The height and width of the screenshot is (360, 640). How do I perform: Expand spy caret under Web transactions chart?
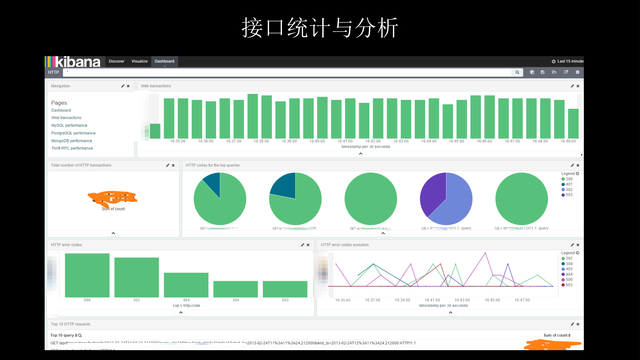point(360,154)
